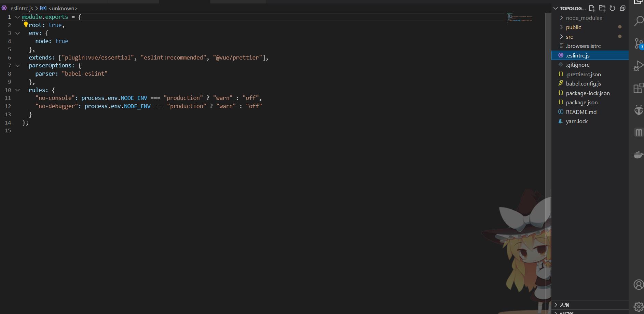
Task: Click the .eslintrc.js file icon in breadcrumb
Action: point(4,8)
